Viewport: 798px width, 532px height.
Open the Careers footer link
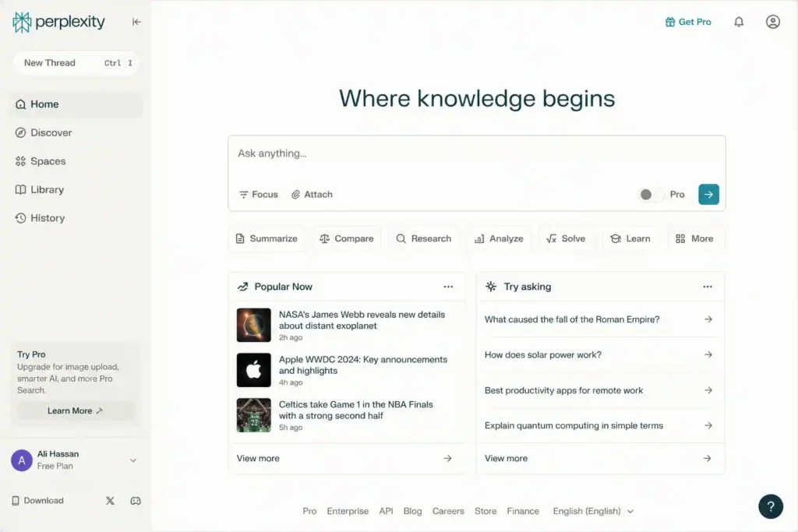coord(448,511)
